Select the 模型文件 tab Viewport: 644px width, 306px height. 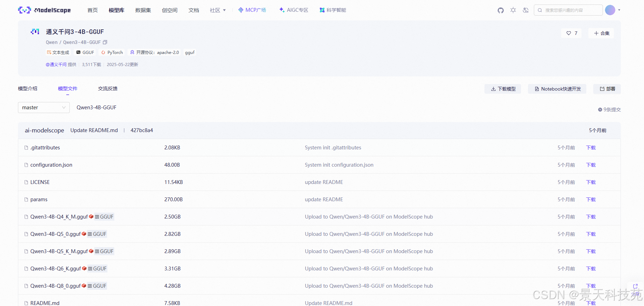click(x=68, y=89)
